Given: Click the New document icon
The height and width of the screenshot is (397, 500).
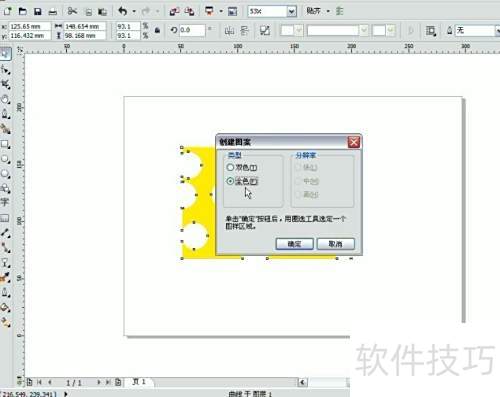Looking at the screenshot, I should (x=7, y=11).
